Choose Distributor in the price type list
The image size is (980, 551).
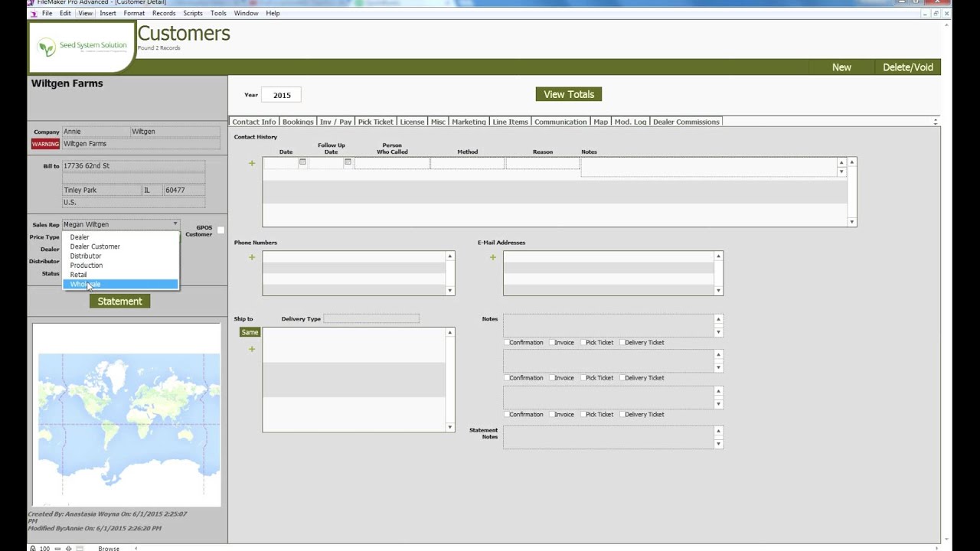click(120, 256)
